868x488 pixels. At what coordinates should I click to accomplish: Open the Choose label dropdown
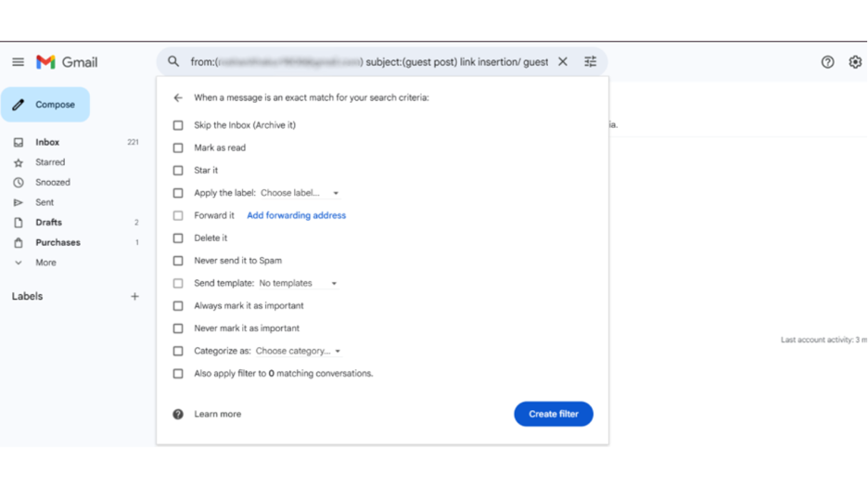click(300, 193)
